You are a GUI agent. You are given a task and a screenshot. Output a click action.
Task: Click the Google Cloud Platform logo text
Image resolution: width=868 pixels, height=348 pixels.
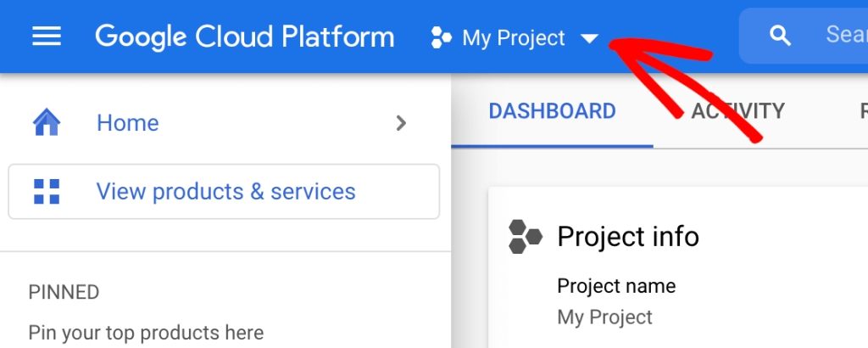pos(244,36)
